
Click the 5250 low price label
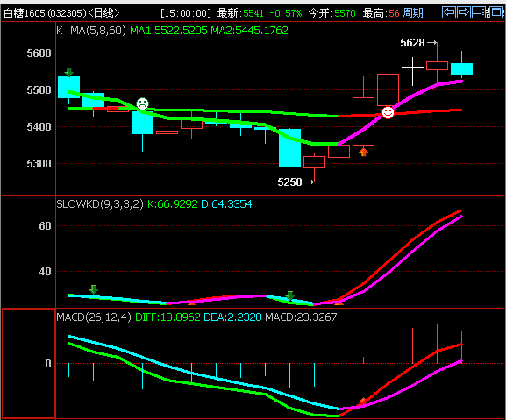[x=296, y=182]
